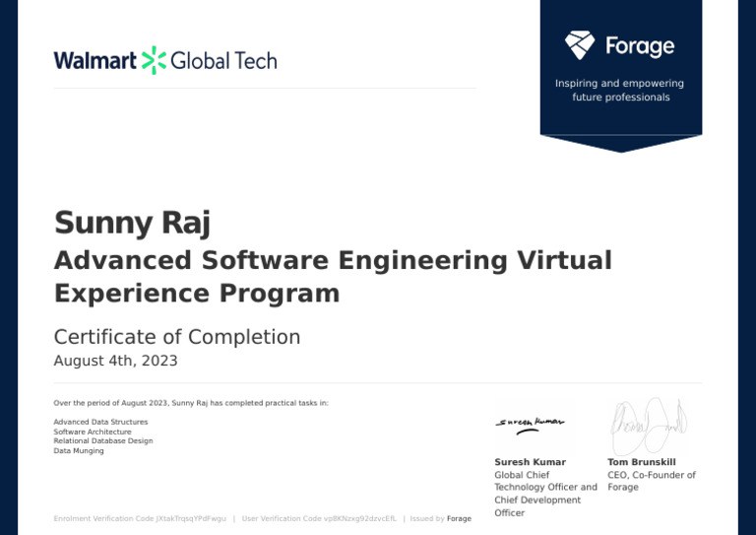Click the 'Over the period of August 2023' sentence
The height and width of the screenshot is (535, 756).
pos(191,403)
